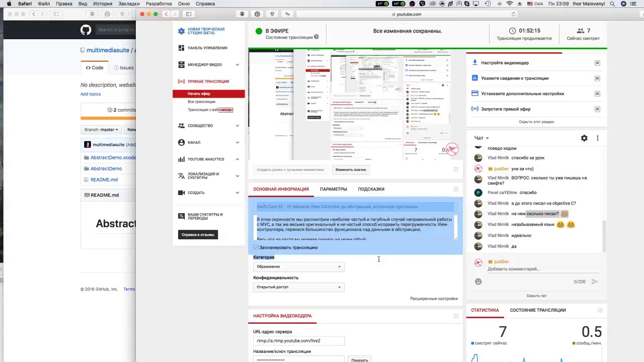Open the emoji picker in chat

(x=478, y=282)
